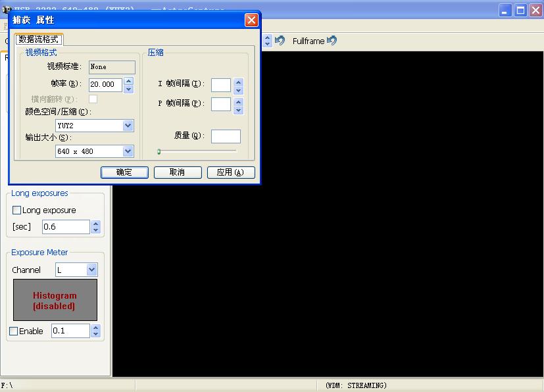
Task: Click the 质量 quality input field
Action: tap(226, 136)
